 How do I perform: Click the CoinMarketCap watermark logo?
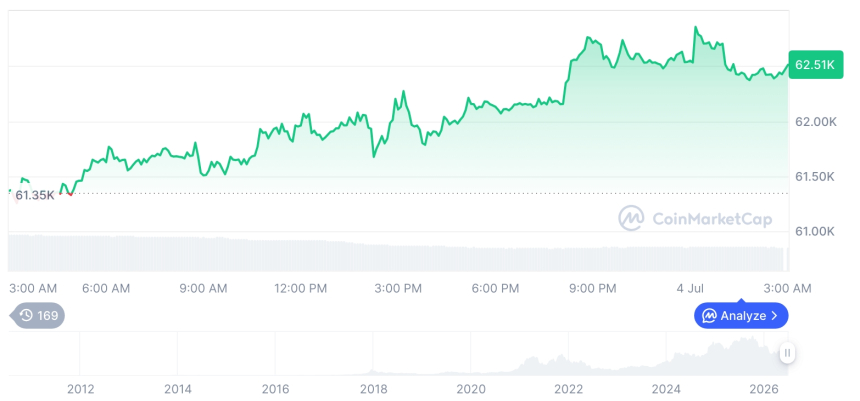[631, 218]
